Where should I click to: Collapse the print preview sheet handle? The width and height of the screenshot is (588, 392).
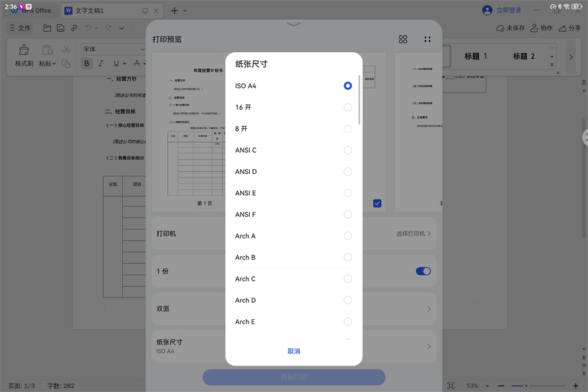293,24
